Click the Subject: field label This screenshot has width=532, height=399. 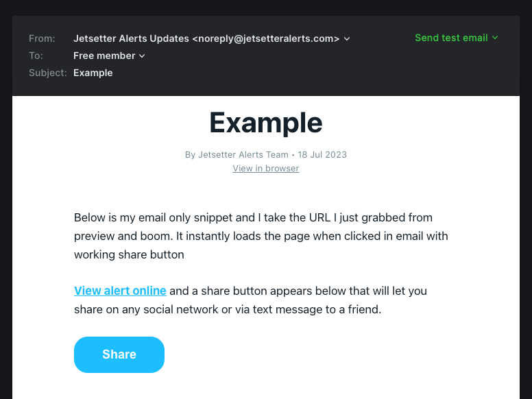point(48,73)
